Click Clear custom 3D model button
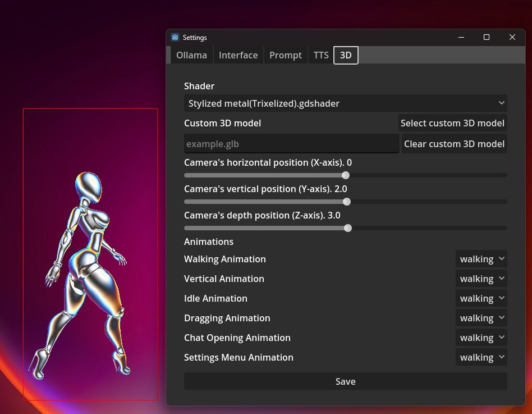The width and height of the screenshot is (532, 414). 454,144
